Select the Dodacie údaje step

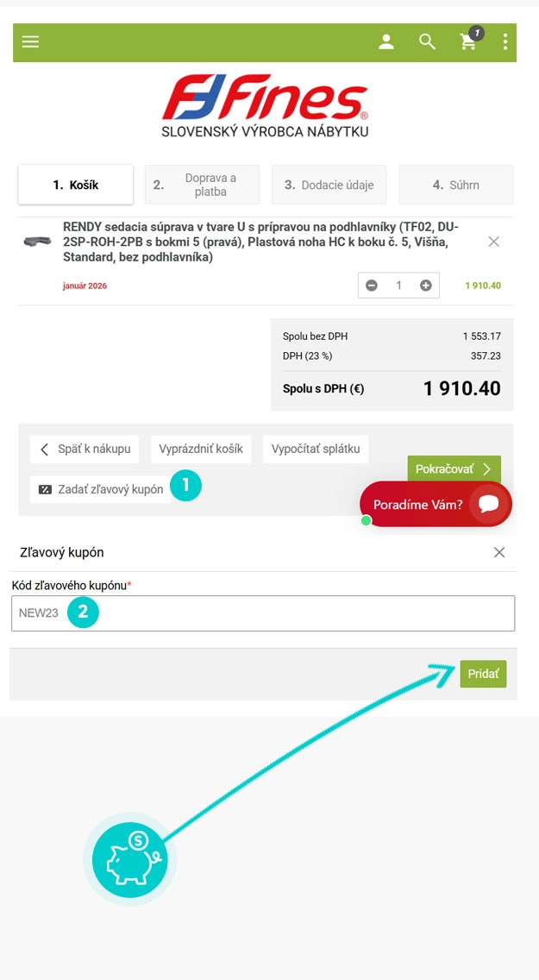(x=329, y=185)
